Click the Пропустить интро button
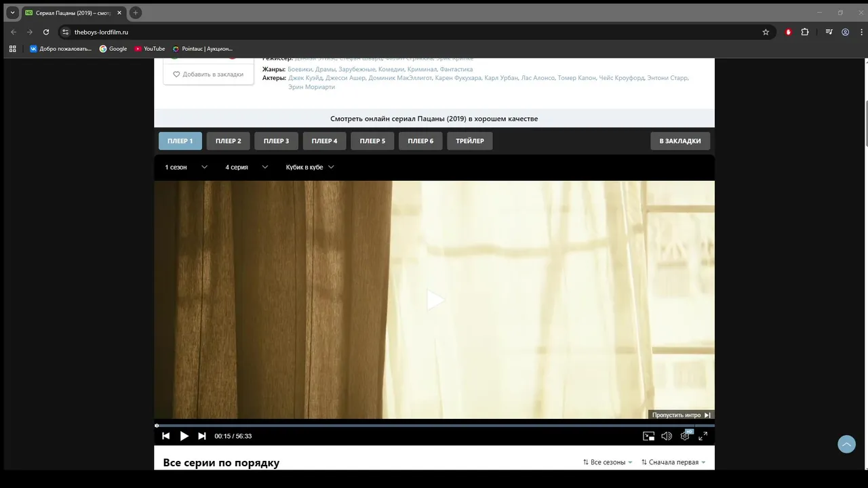The image size is (868, 488). 681,415
